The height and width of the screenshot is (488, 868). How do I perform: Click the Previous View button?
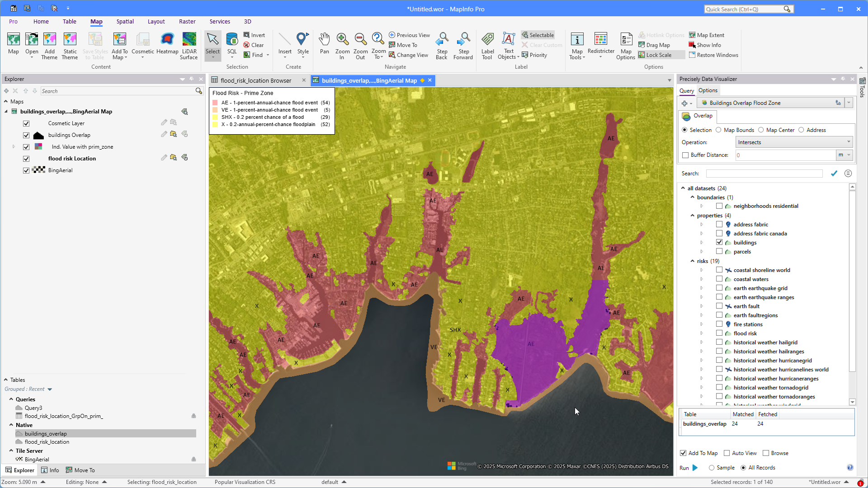coord(410,35)
